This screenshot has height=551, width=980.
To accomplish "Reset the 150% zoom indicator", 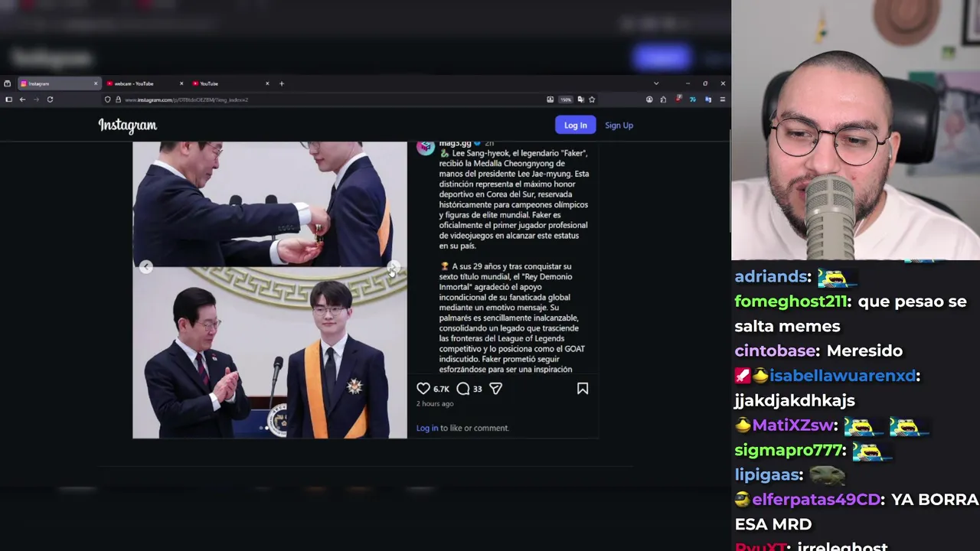I will coord(565,99).
